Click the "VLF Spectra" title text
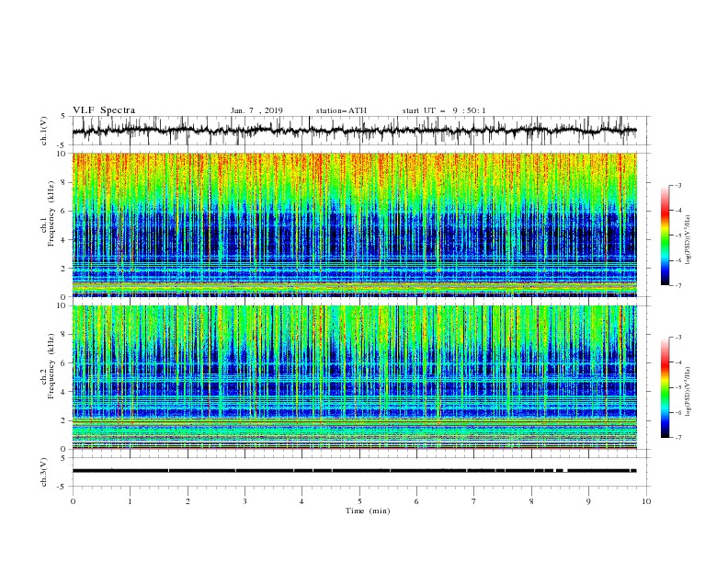728x563 pixels. pyautogui.click(x=104, y=110)
